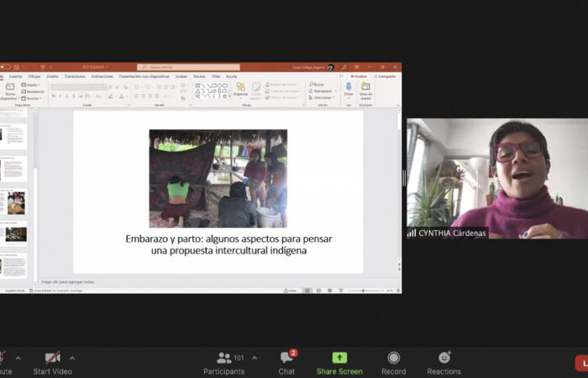Open the Participants panel

224,364
